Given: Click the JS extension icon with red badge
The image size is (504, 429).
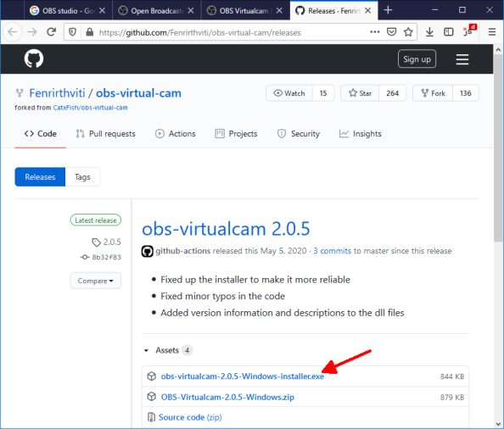Looking at the screenshot, I should pos(469,31).
